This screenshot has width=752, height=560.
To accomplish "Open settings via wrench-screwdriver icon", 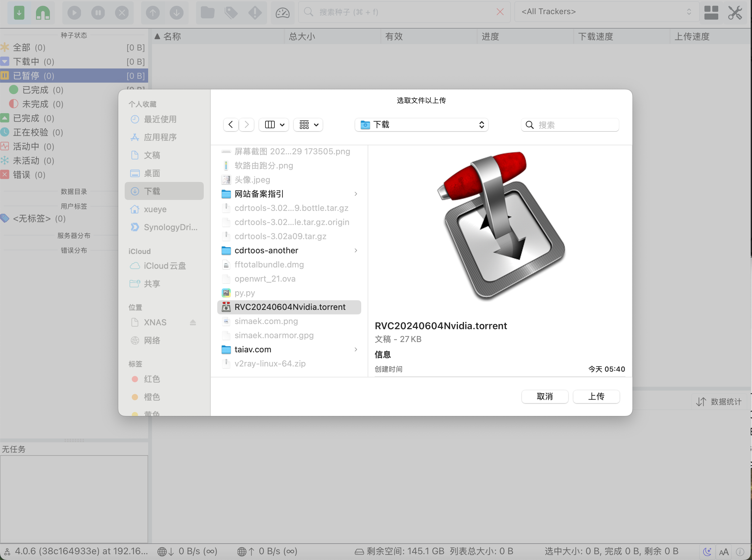I will click(x=735, y=13).
